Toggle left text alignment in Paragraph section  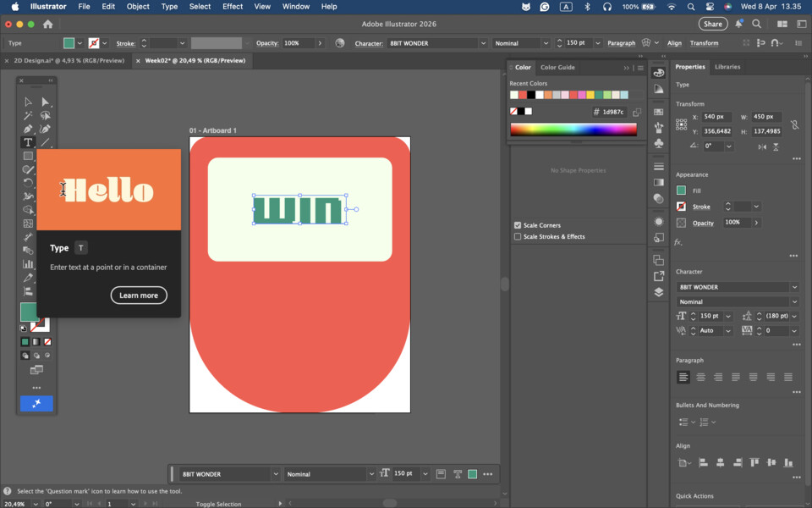683,377
